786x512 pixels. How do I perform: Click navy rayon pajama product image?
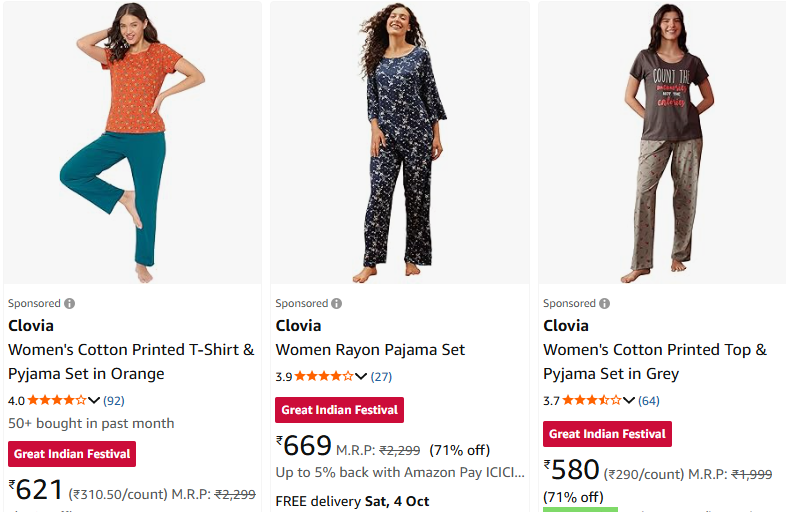click(400, 143)
